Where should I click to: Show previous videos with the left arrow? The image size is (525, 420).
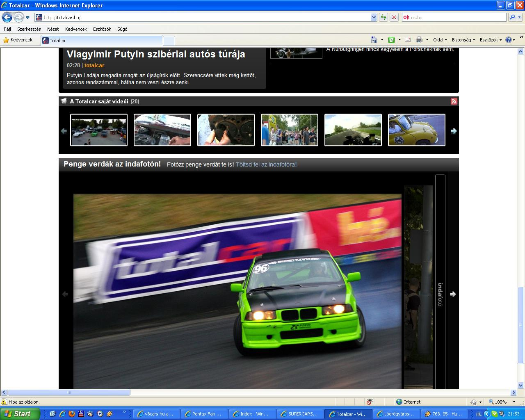click(x=64, y=131)
